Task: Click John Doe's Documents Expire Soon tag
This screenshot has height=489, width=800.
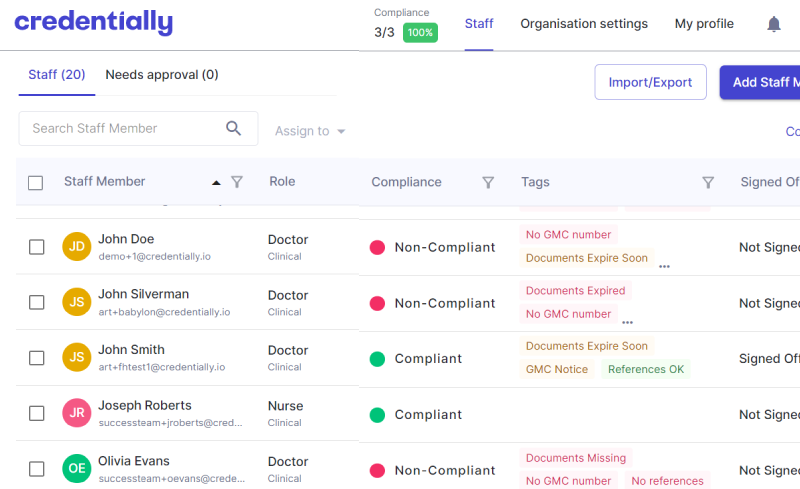Action: (587, 258)
